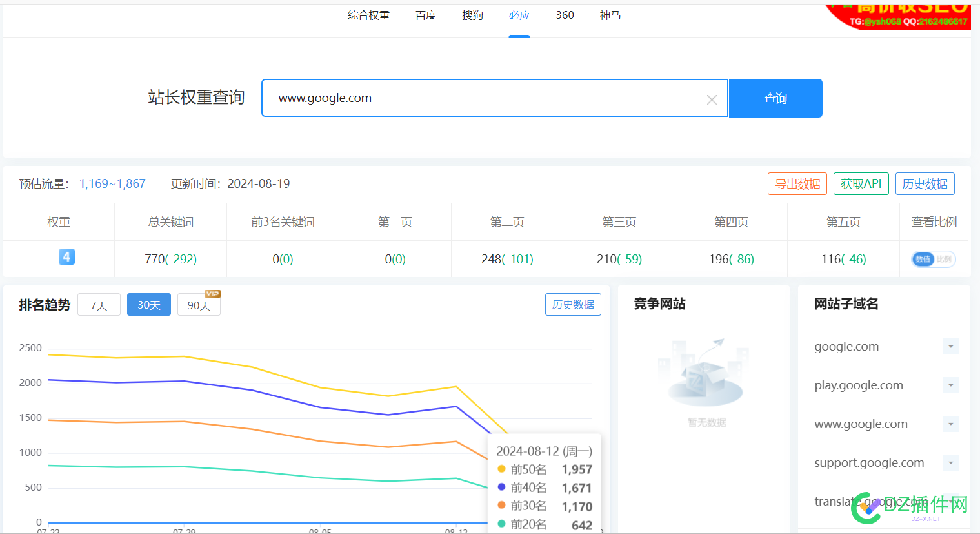Click the google.com subdomain entry

tap(846, 347)
